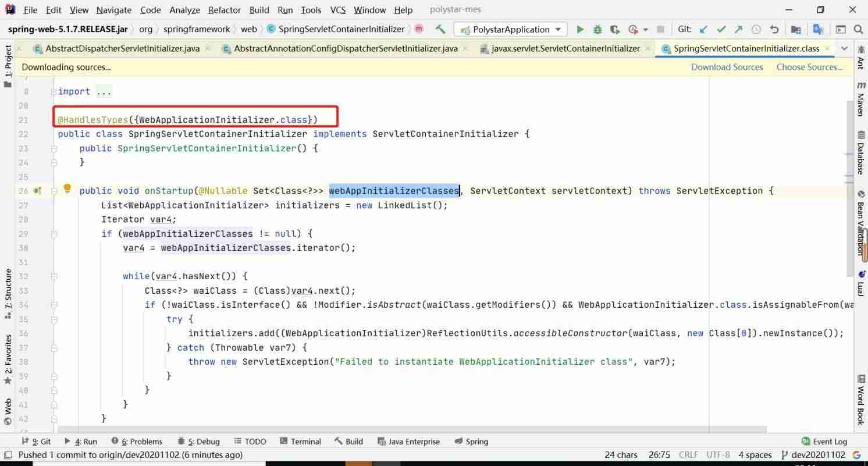Click the lightbulb intention icon on line 26

[x=67, y=188]
